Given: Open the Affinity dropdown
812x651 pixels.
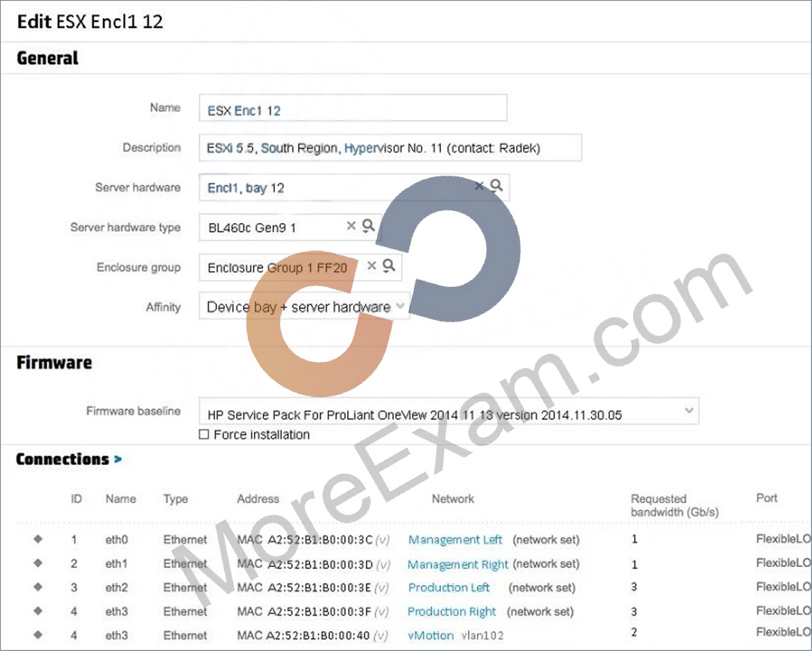Looking at the screenshot, I should coord(304,306).
